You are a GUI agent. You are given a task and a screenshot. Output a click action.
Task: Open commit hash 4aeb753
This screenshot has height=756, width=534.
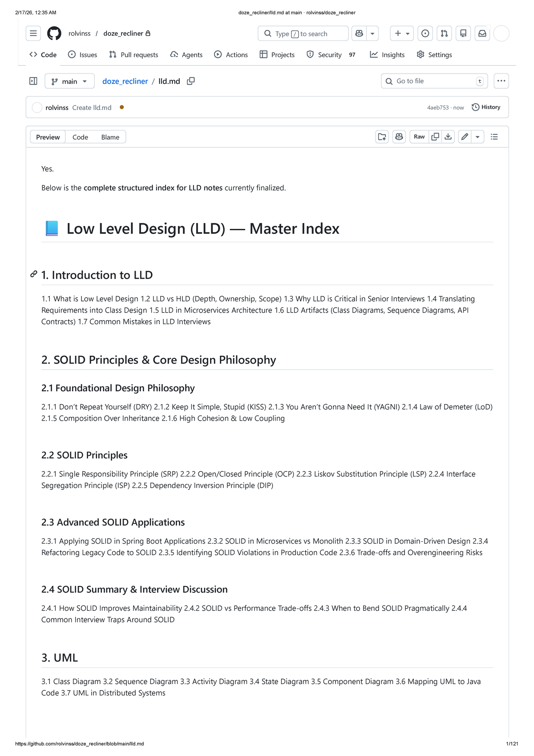click(x=438, y=108)
